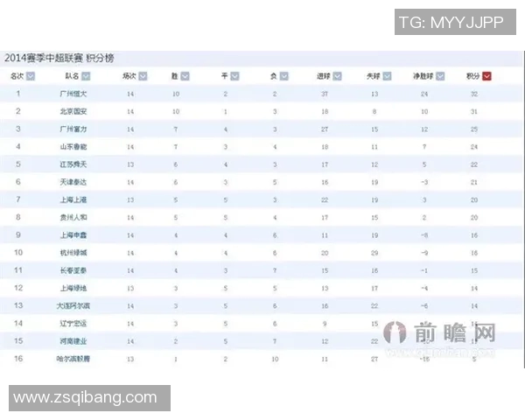Screen dimensions: 525x420
Task: Select team name 山东鲁能
Action: click(x=73, y=147)
